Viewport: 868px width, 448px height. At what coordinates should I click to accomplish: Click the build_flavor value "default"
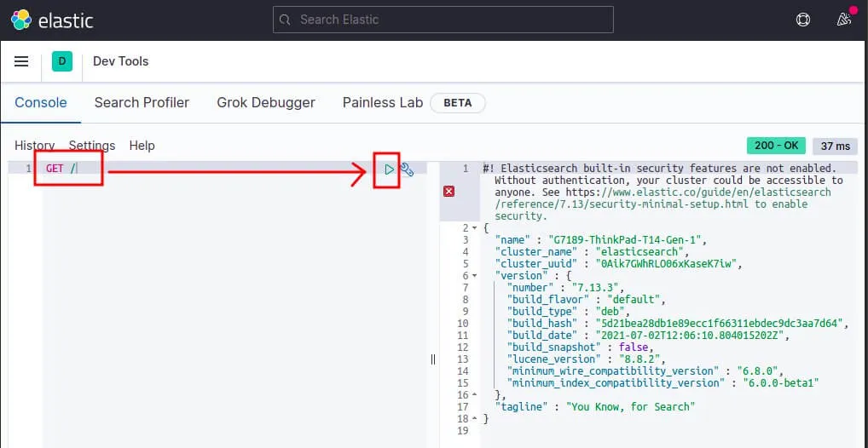click(x=634, y=299)
